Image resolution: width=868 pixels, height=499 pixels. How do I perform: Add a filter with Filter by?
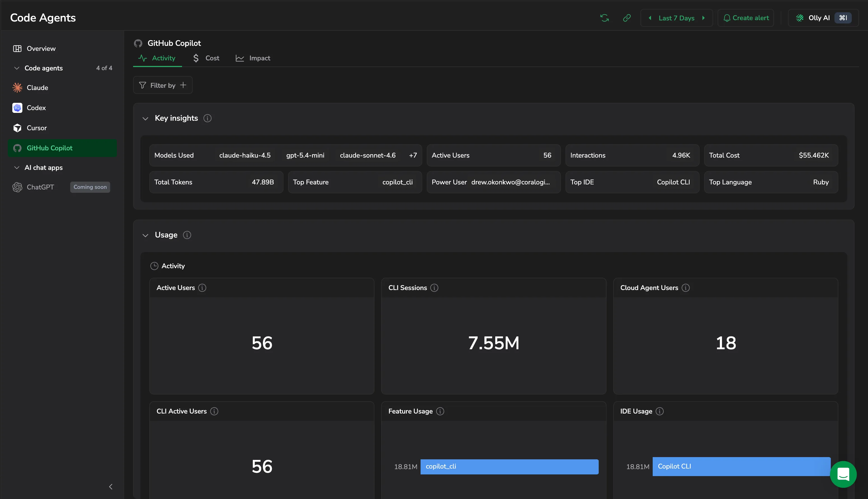(162, 85)
